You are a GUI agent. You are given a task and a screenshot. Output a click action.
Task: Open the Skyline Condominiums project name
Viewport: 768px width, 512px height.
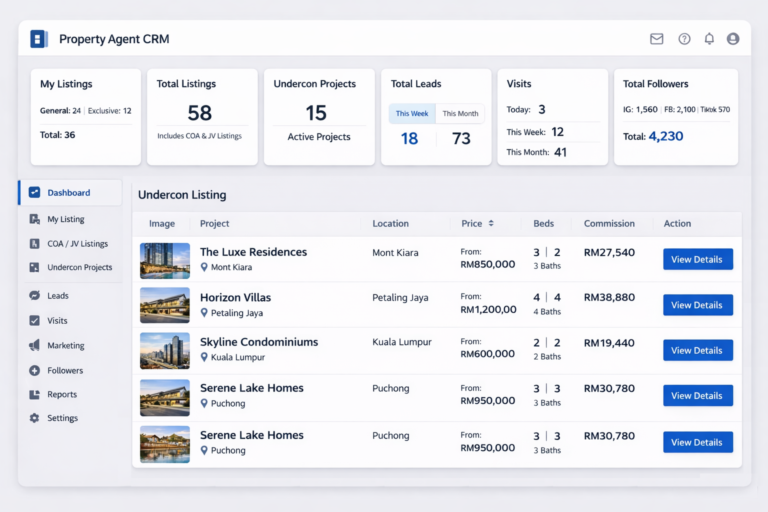(259, 342)
